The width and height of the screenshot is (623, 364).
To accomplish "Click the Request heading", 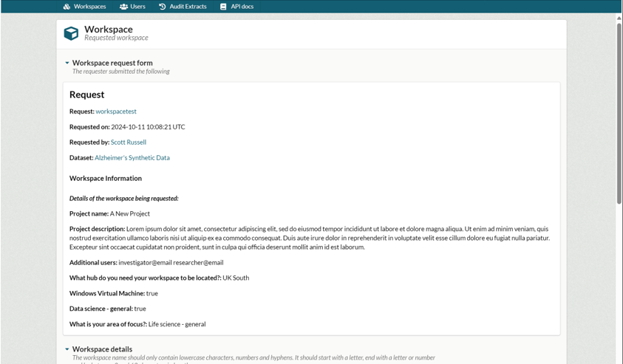I will [86, 95].
